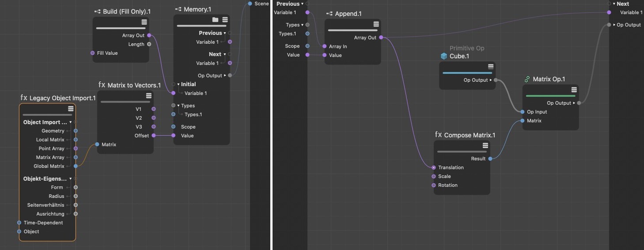
Task: Select the Geometry port on Legacy Object Import
Action: 76,131
